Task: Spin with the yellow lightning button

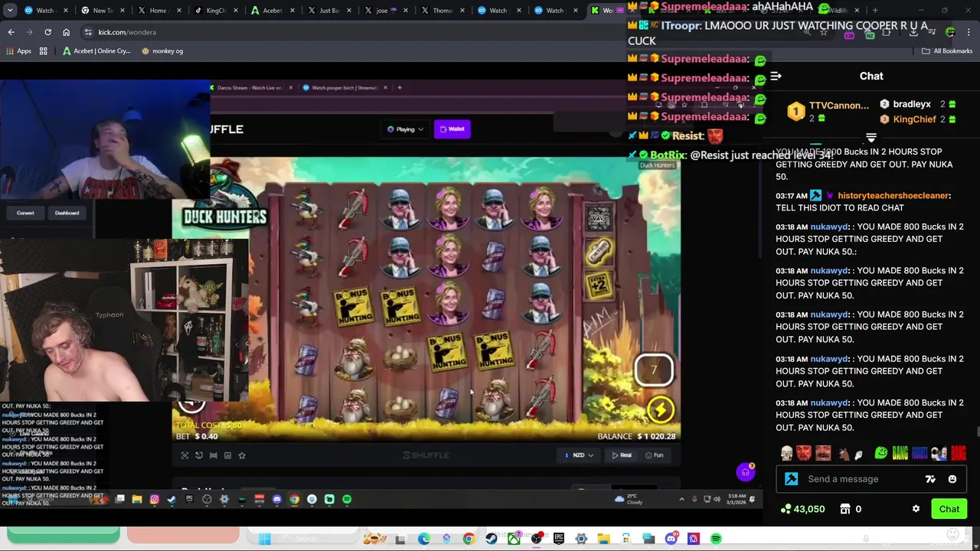Action: pos(660,409)
